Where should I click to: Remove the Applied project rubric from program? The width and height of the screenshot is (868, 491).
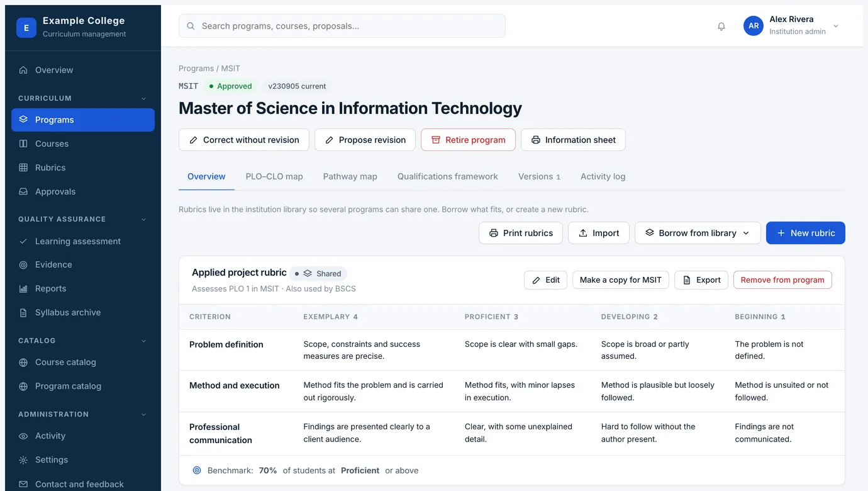coord(782,280)
